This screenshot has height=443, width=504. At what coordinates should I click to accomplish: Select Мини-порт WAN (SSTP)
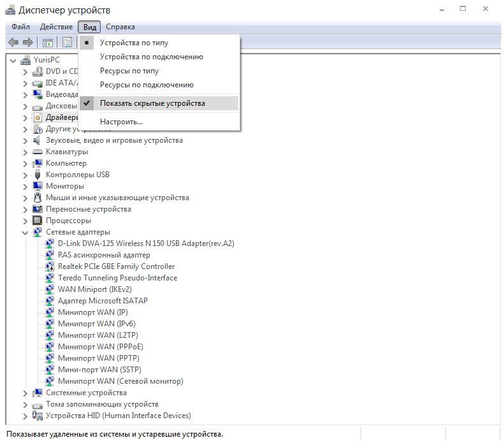tap(99, 370)
